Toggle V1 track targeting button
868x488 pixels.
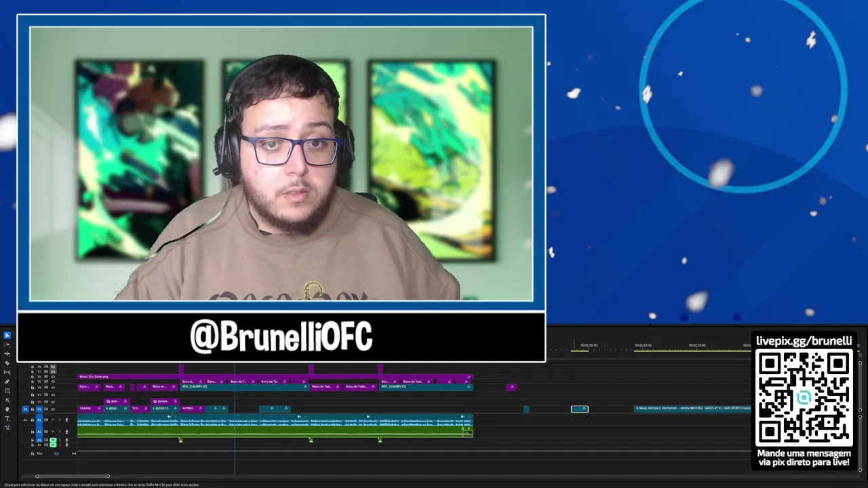pos(39,409)
